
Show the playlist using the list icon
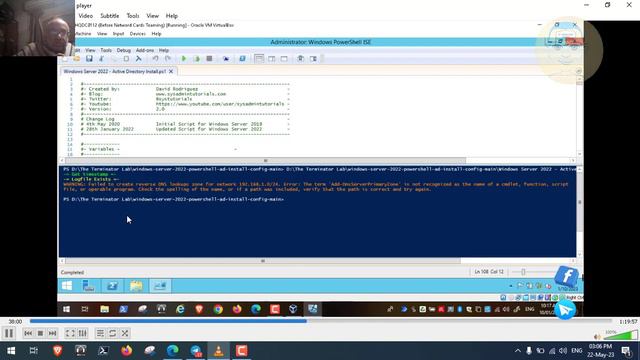(100, 333)
